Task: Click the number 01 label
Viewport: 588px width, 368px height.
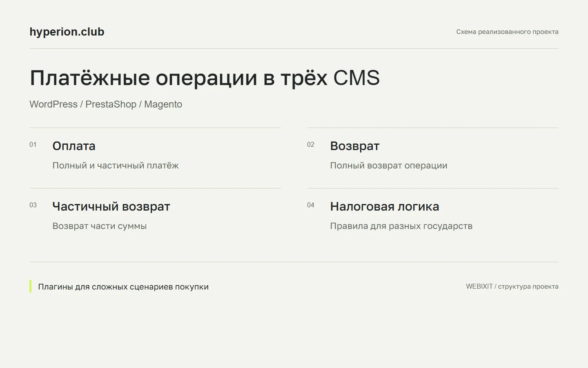Action: 33,145
